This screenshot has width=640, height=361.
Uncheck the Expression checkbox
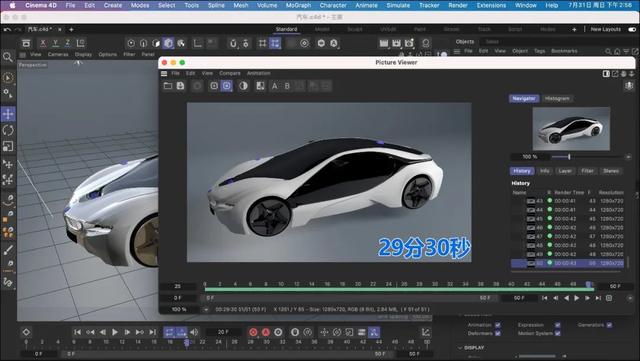pos(558,325)
